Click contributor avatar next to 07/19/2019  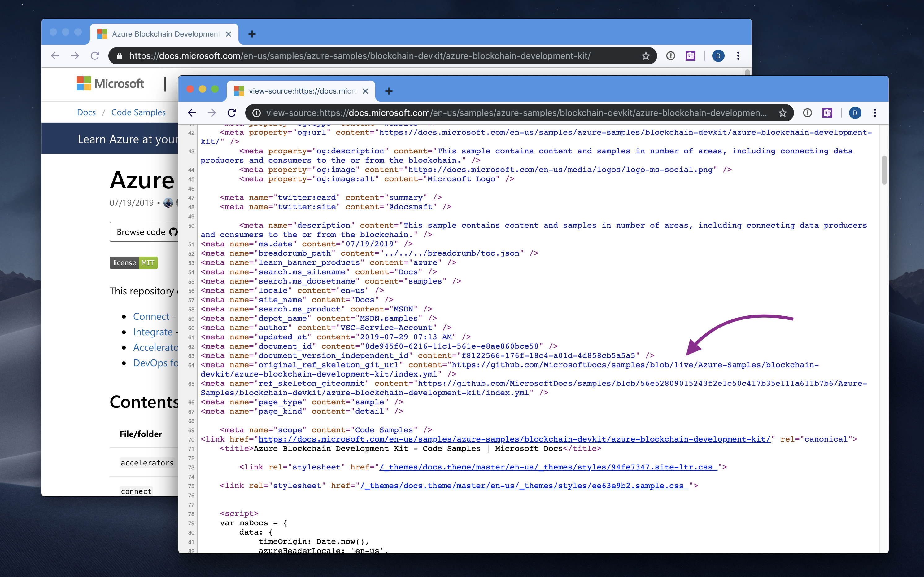pos(168,203)
